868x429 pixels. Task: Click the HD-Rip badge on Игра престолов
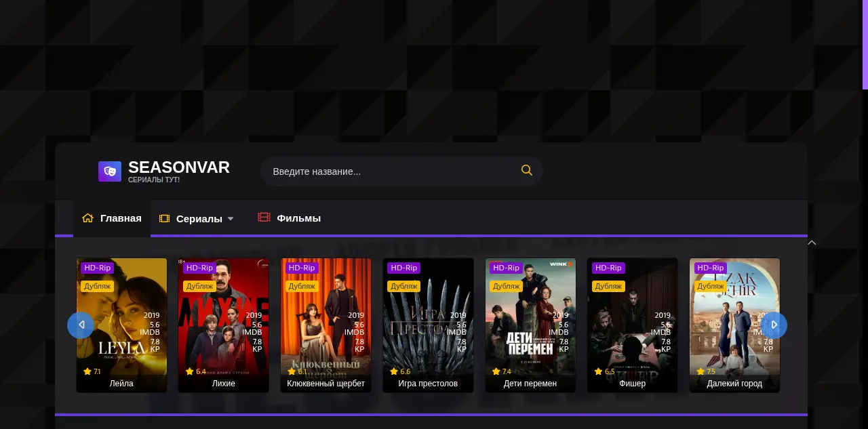pyautogui.click(x=404, y=268)
